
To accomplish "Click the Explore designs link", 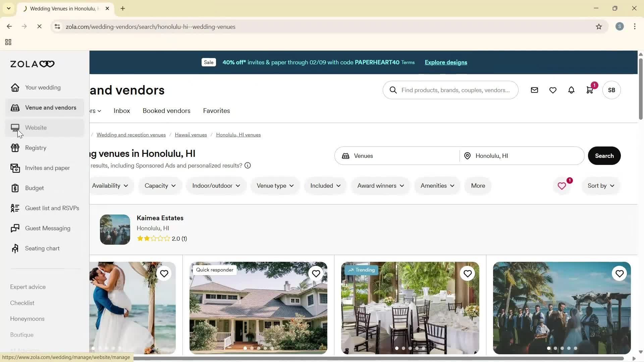I will tap(445, 62).
